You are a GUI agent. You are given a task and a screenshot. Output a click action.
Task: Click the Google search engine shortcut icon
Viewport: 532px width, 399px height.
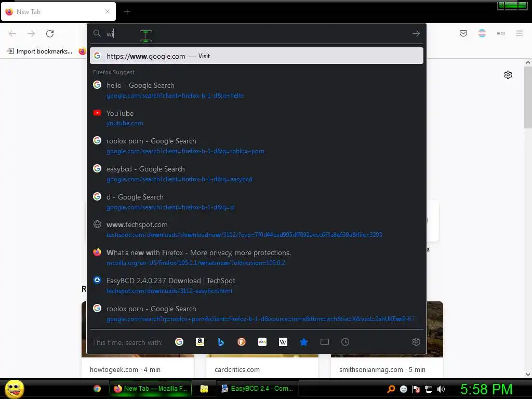point(179,342)
